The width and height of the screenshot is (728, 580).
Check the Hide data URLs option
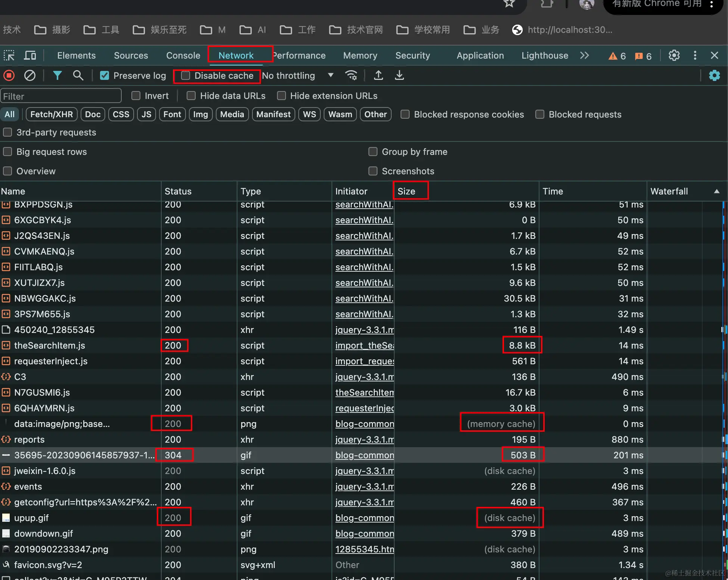[x=191, y=96]
